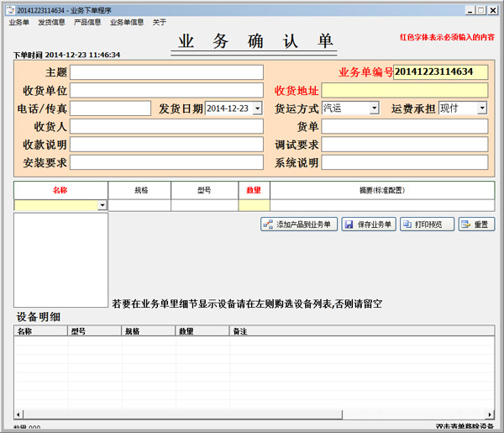Click the 打印预览 button
This screenshot has height=433, width=504.
click(x=427, y=224)
